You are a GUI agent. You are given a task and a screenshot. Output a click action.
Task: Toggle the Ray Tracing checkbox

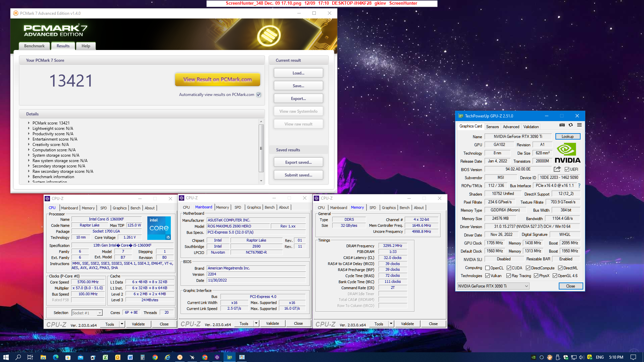(508, 276)
